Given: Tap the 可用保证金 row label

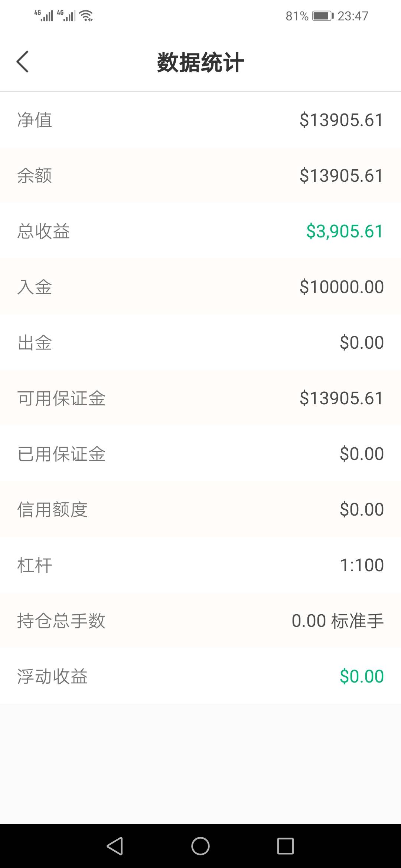Looking at the screenshot, I should click(x=61, y=398).
